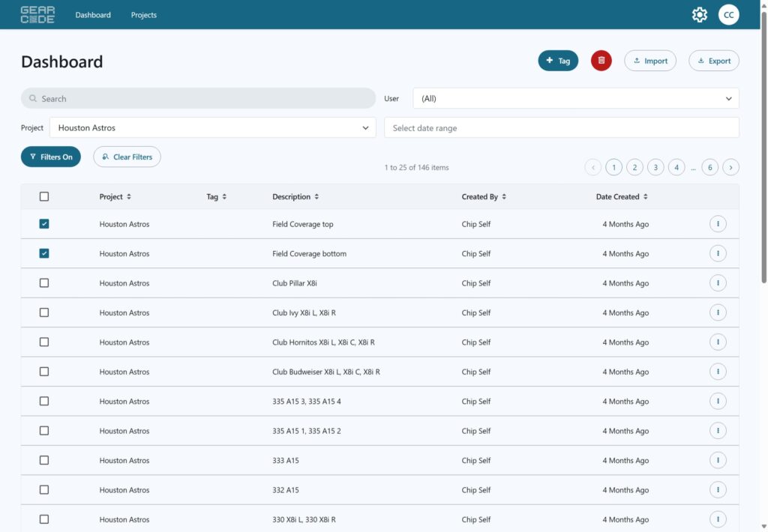Focus the Search input field

198,98
